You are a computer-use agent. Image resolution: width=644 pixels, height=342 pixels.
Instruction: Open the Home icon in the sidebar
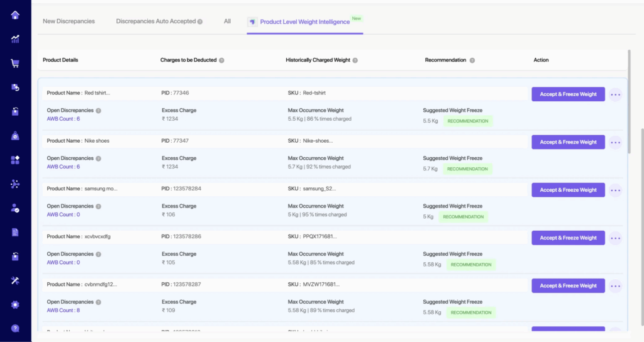[x=15, y=15]
